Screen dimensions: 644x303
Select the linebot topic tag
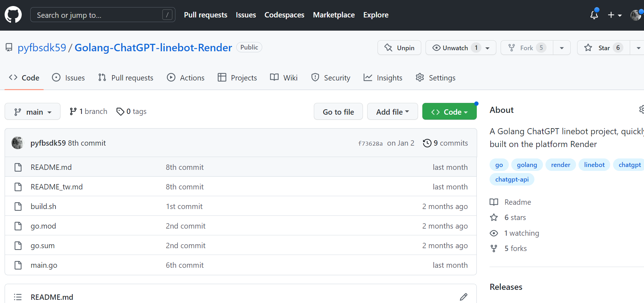(594, 165)
